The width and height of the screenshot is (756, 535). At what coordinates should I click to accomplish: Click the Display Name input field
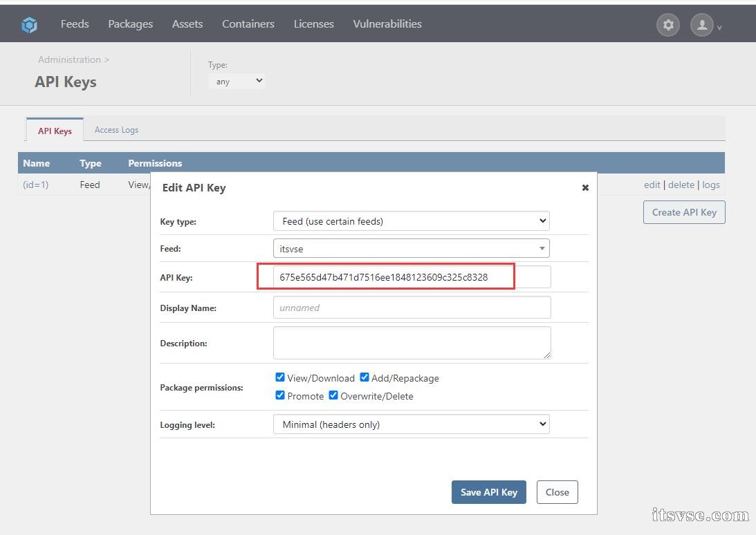tap(412, 308)
